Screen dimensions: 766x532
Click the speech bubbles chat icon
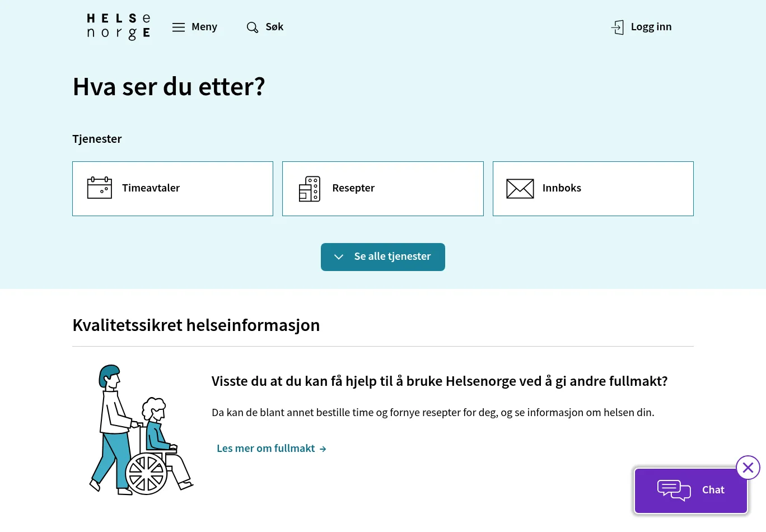tap(674, 491)
